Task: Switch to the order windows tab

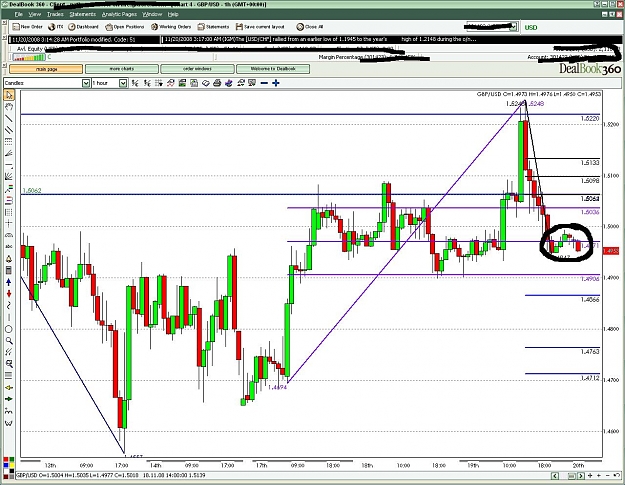Action: 197,69
